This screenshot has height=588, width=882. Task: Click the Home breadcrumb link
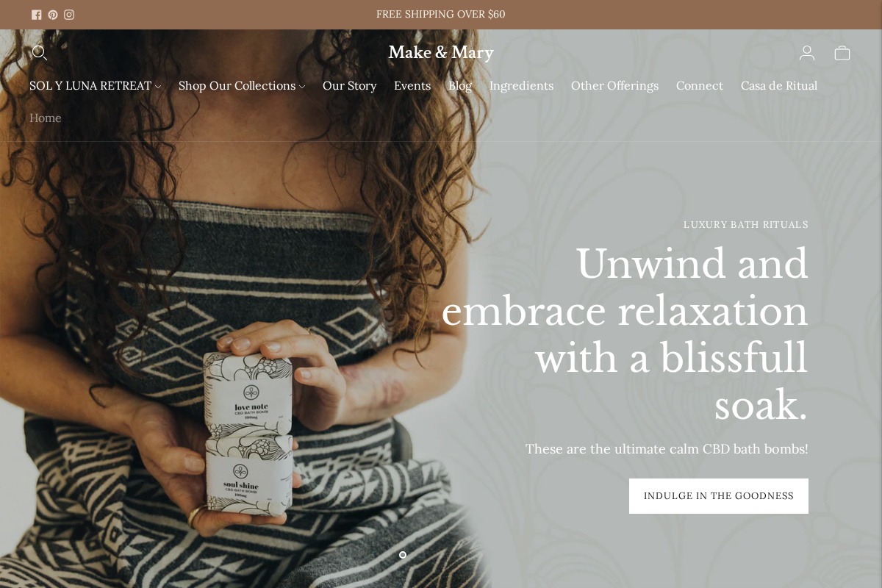46,118
